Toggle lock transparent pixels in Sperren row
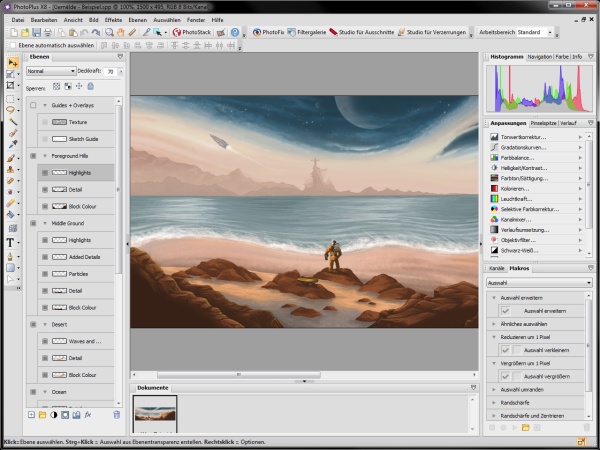The width and height of the screenshot is (600, 450). coord(57,86)
